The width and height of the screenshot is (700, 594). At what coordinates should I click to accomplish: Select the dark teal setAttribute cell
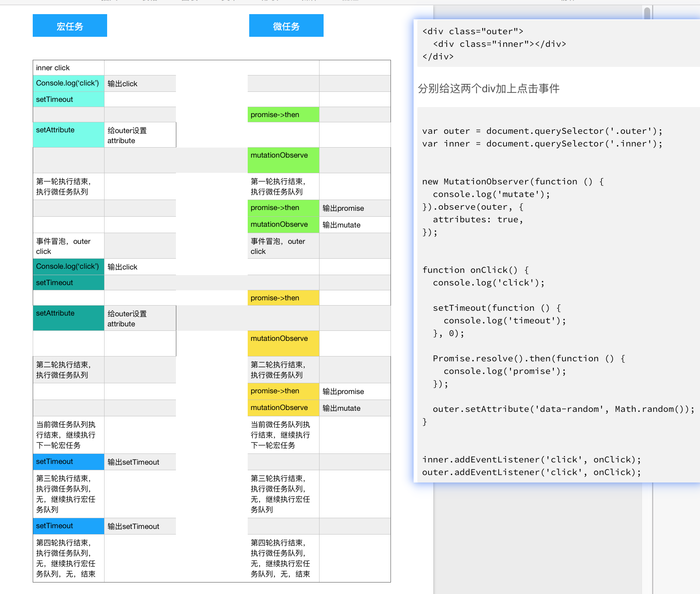click(69, 318)
